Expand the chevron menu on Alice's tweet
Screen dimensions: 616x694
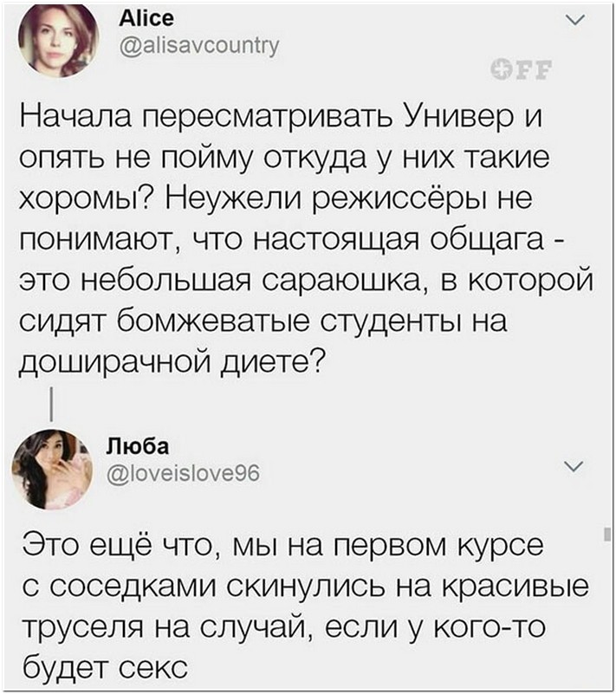(x=576, y=20)
